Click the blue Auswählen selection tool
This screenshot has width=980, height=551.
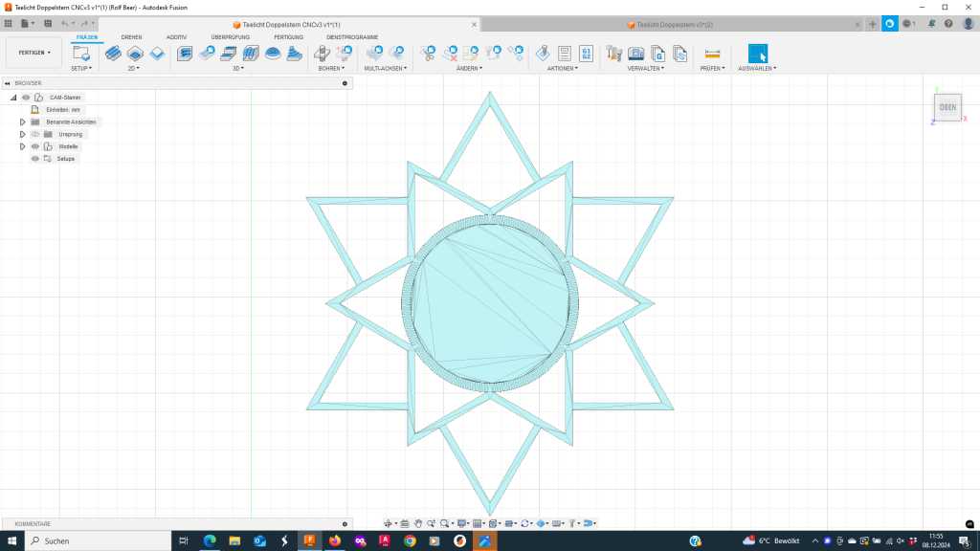tap(757, 54)
